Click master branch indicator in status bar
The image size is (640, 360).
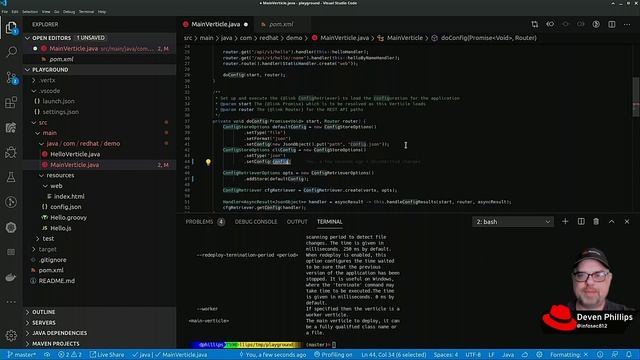click(22, 355)
